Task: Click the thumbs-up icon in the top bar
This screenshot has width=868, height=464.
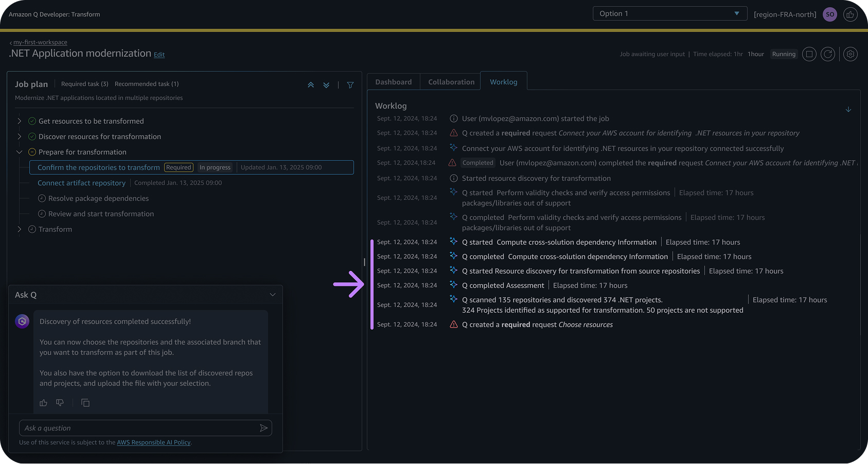Action: pyautogui.click(x=850, y=14)
